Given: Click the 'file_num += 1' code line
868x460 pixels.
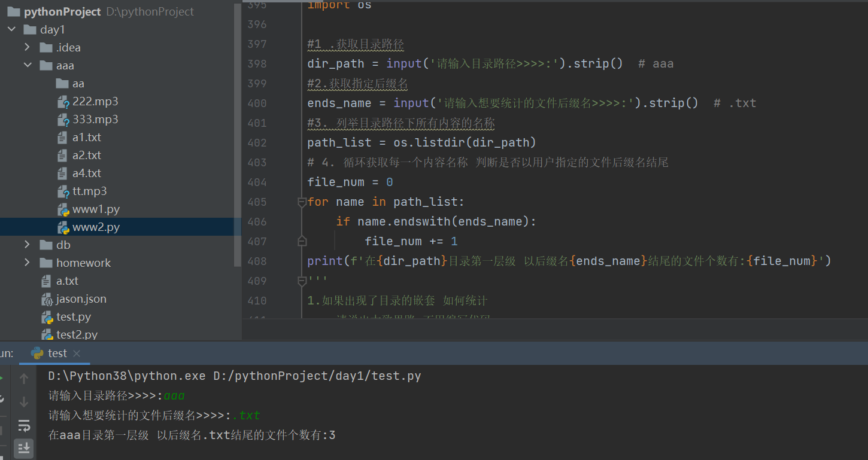Looking at the screenshot, I should (x=411, y=242).
